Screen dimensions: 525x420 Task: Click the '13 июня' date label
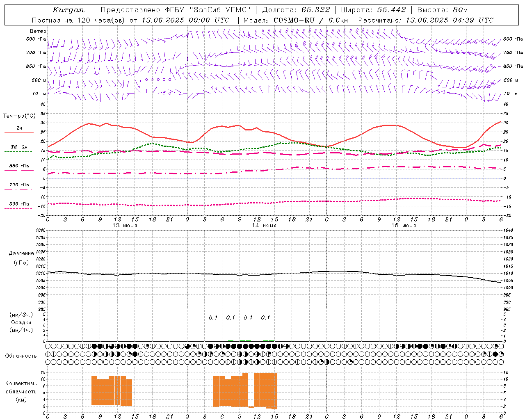click(125, 226)
